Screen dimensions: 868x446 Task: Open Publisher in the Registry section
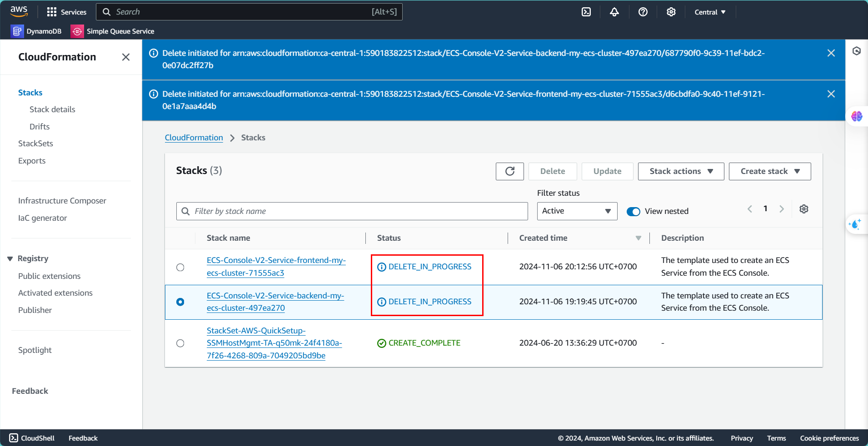tap(35, 310)
